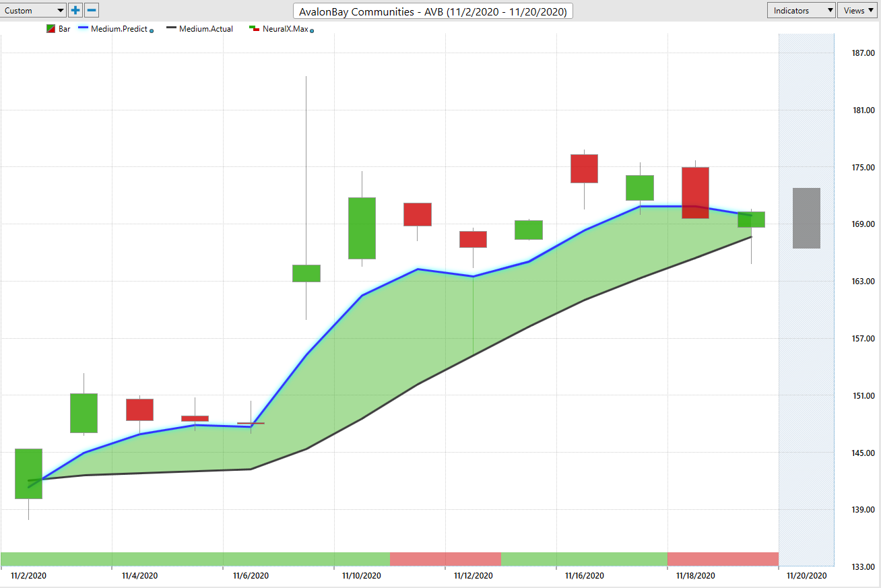Click the plus zoom-in button

click(75, 10)
